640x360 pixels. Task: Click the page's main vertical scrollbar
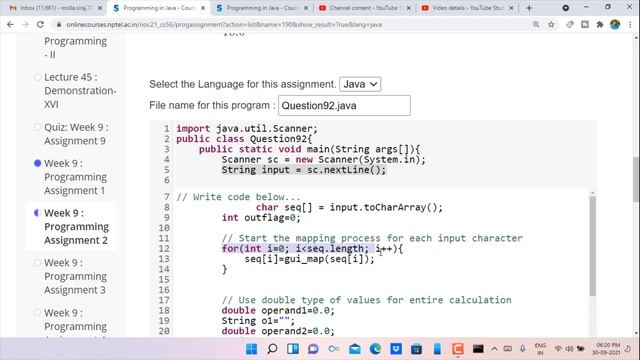[x=636, y=179]
